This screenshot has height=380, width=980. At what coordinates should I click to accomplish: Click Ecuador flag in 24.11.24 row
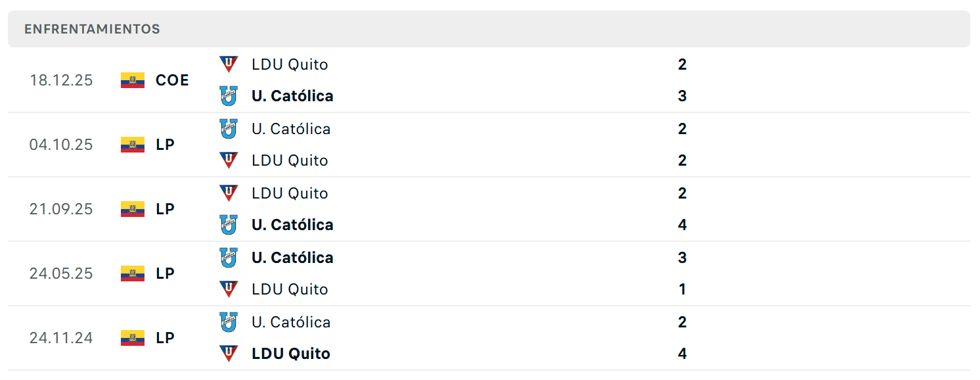[133, 338]
